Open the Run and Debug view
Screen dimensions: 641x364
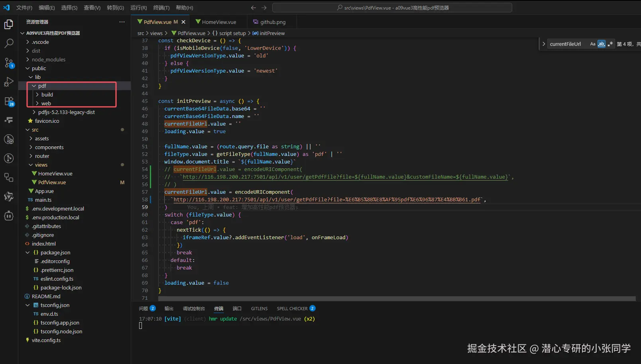tap(8, 82)
